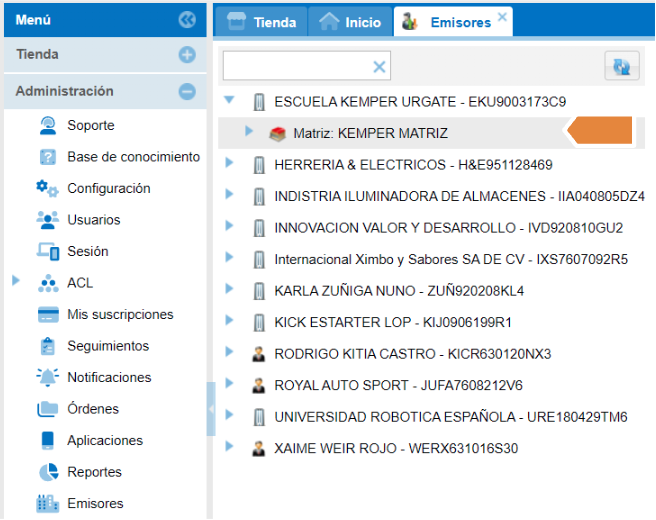Click the refresh button beside search box
Image resolution: width=656 pixels, height=520 pixels.
click(x=621, y=67)
